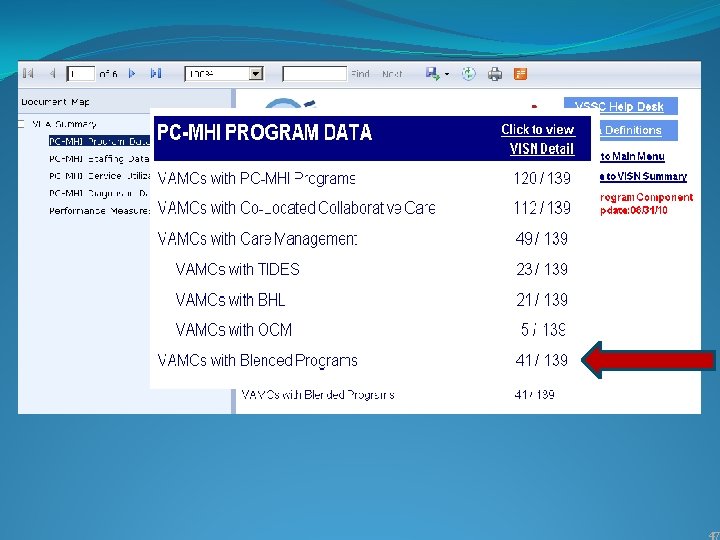Screen dimensions: 720x540
Task: Click the '112 / 139' value
Action: (542, 208)
